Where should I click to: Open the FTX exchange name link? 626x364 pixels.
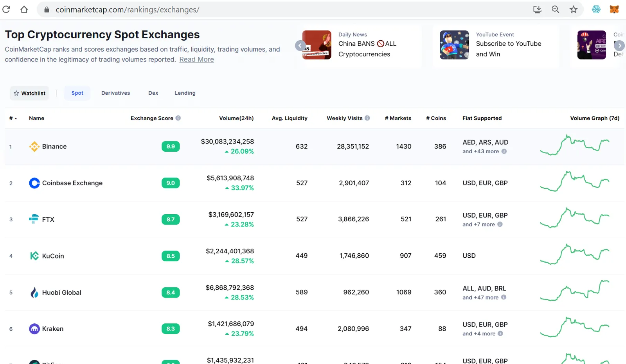point(48,219)
